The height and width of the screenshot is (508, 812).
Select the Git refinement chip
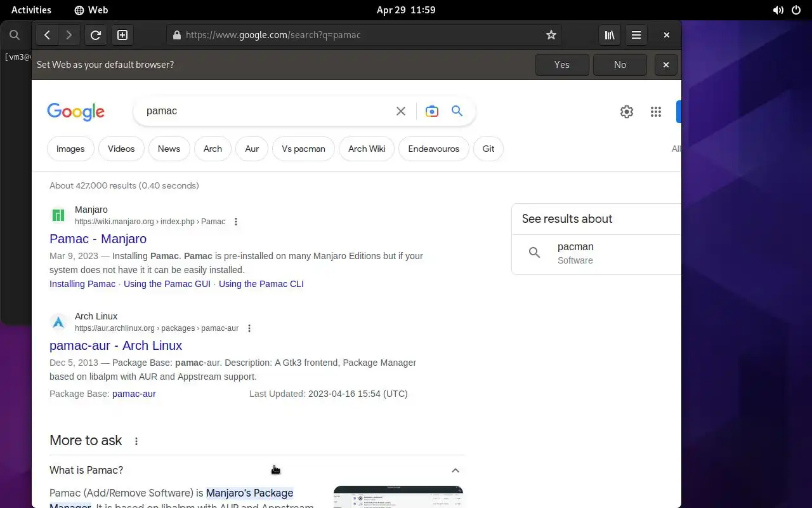click(488, 149)
